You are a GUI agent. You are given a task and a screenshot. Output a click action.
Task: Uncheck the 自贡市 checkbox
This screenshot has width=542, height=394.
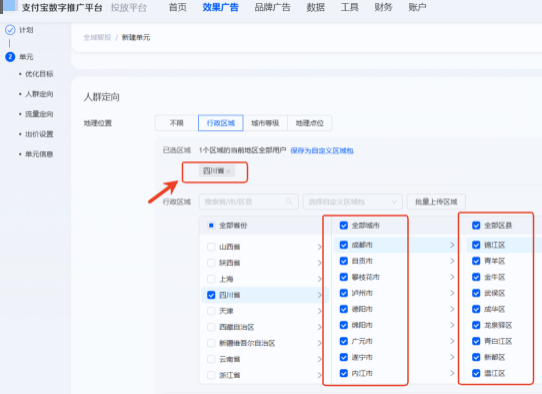(344, 261)
